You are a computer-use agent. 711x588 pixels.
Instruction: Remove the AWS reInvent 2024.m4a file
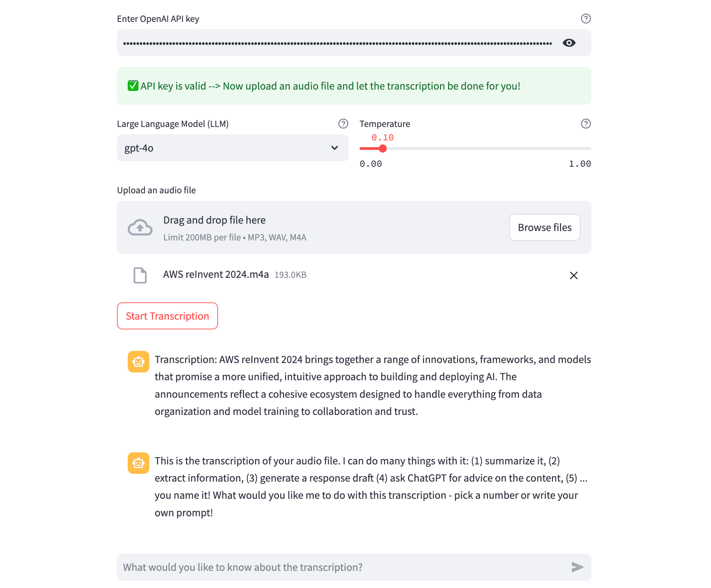574,275
